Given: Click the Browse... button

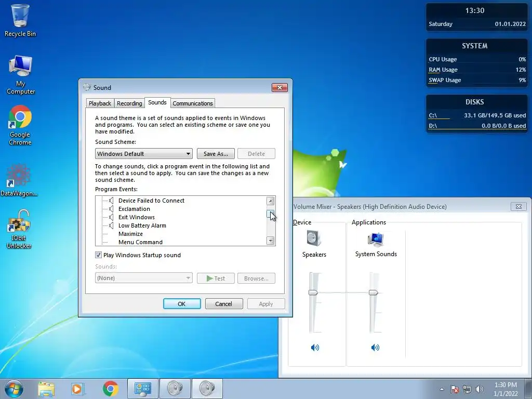Looking at the screenshot, I should 256,278.
